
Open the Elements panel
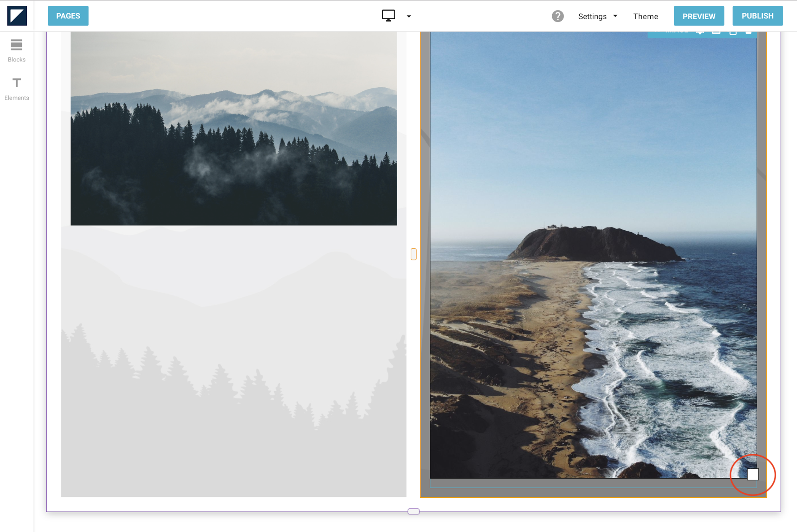(x=16, y=89)
